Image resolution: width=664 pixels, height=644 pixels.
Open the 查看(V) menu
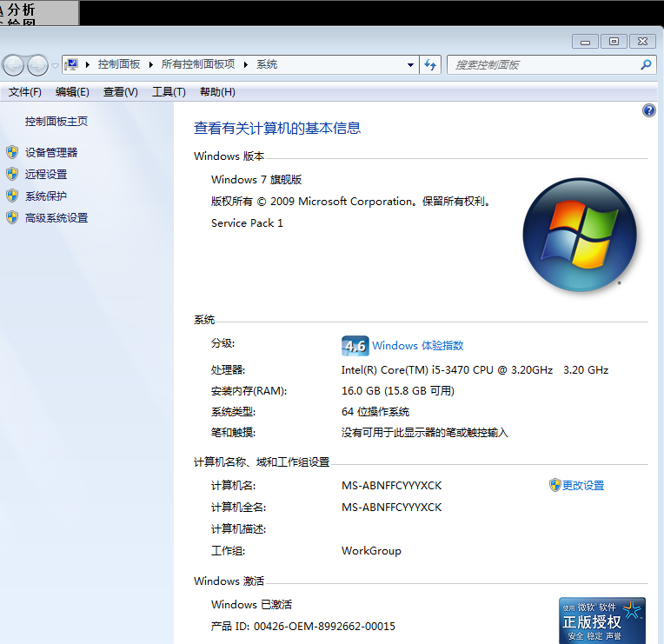point(121,92)
